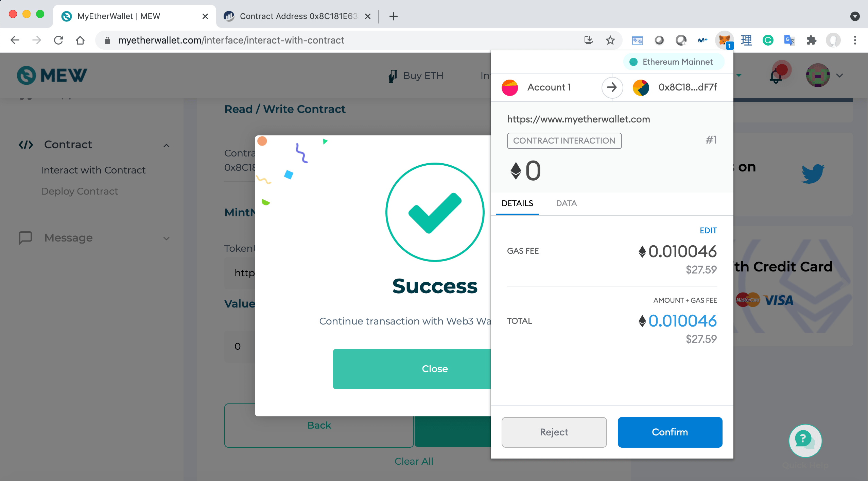
Task: Open the Chrome extensions puzzle icon
Action: pyautogui.click(x=811, y=40)
